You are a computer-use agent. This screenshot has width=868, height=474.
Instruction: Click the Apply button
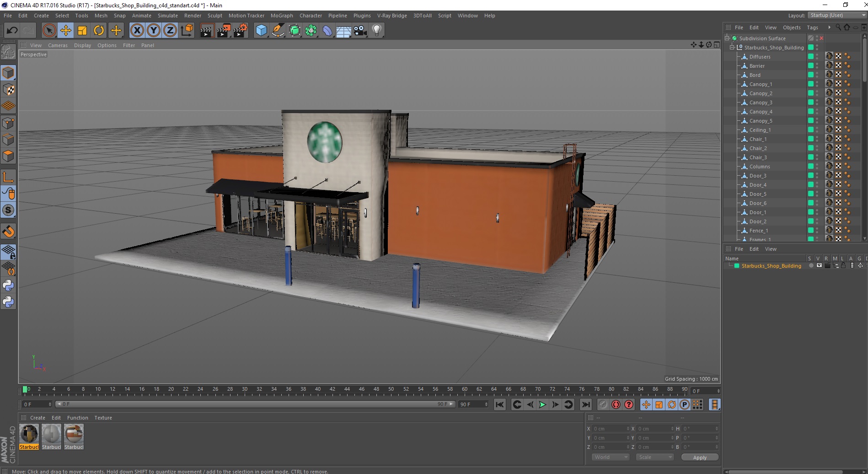click(700, 458)
